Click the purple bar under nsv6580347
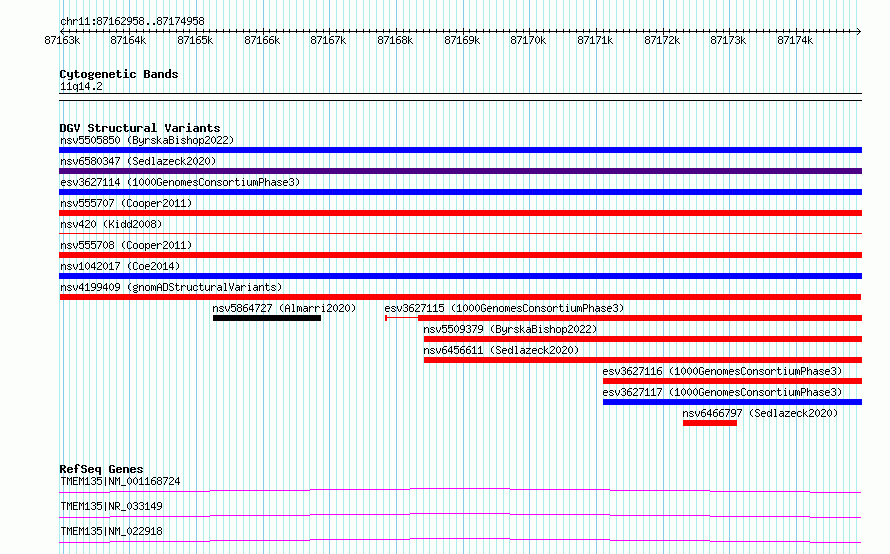The image size is (890, 554). click(460, 171)
